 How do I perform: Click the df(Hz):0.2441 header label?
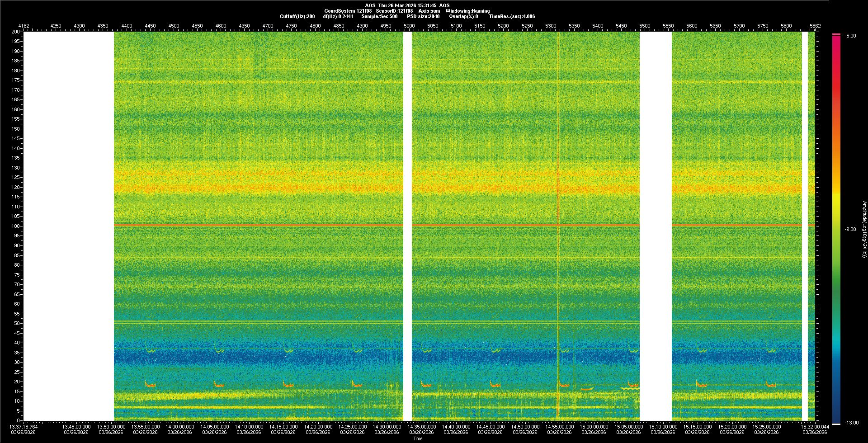338,16
